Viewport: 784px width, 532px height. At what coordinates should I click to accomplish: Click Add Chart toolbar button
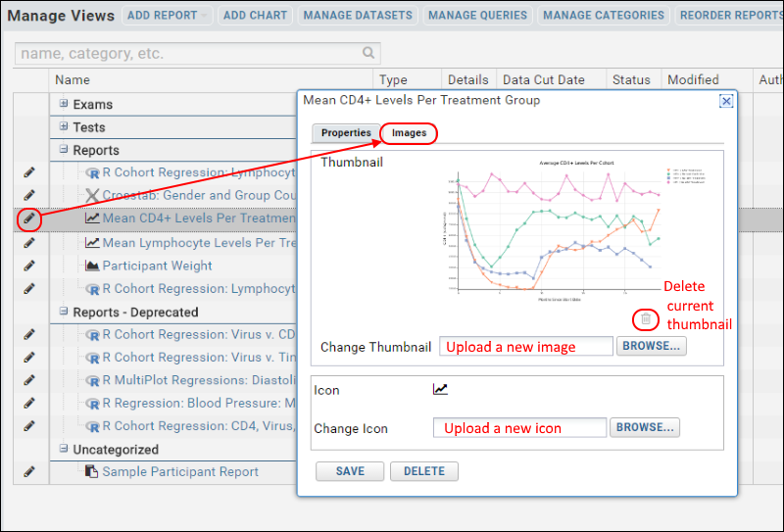coord(255,16)
